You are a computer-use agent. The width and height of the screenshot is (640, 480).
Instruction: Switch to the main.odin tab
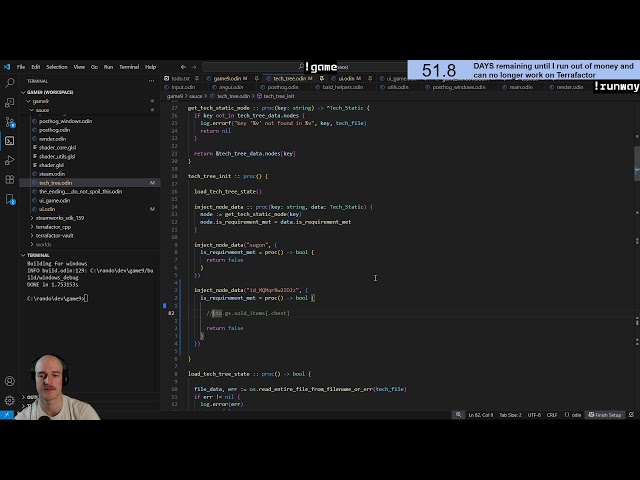[x=521, y=87]
